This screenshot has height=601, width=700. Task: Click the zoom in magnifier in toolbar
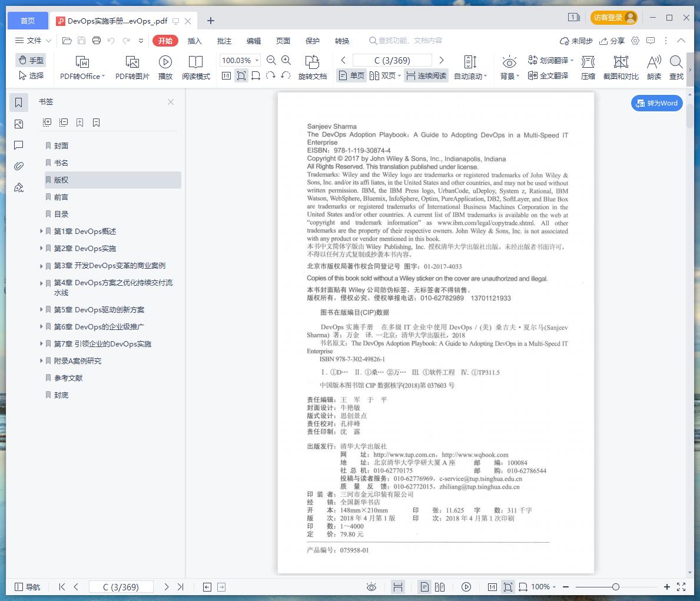(286, 60)
